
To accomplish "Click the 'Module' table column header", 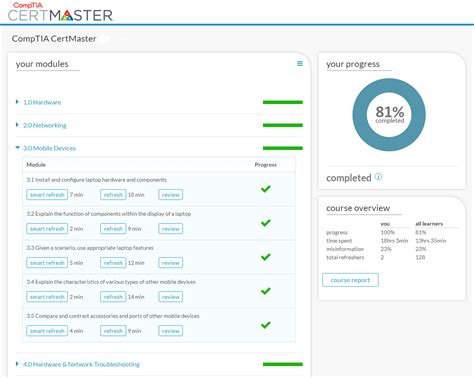I will (36, 165).
